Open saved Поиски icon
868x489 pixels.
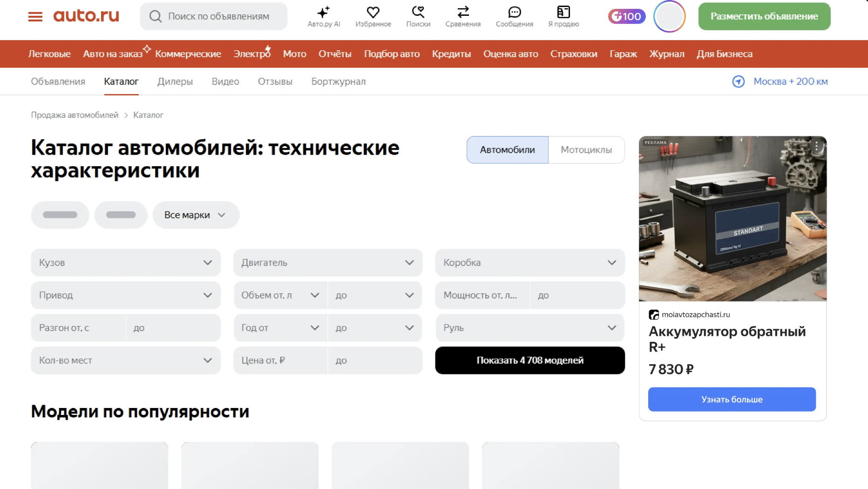pyautogui.click(x=418, y=13)
